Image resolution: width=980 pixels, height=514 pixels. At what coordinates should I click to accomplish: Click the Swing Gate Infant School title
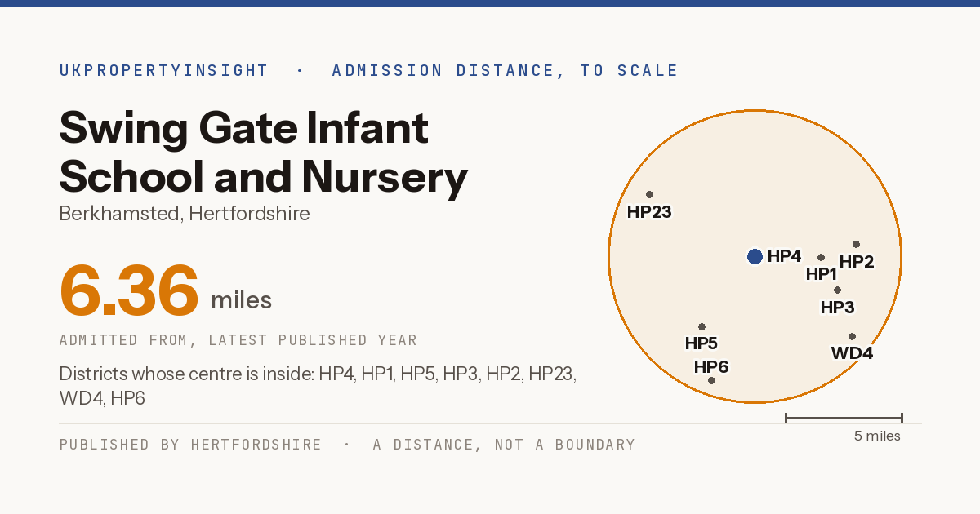(x=263, y=153)
